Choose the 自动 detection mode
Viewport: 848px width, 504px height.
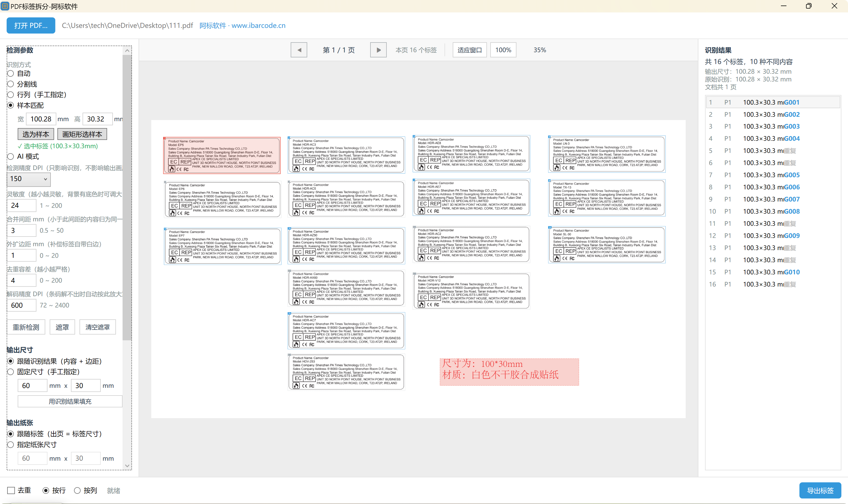click(x=10, y=73)
